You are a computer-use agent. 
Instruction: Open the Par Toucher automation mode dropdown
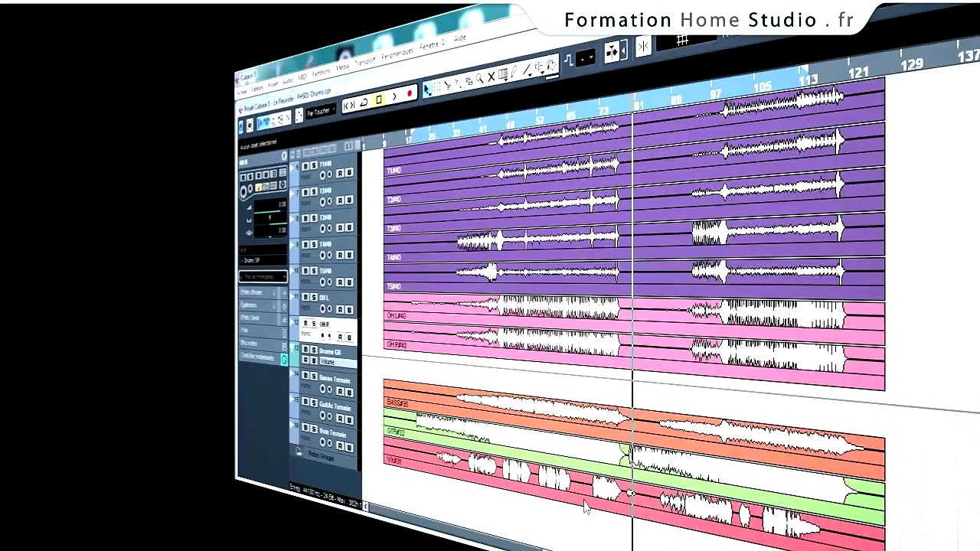[x=321, y=112]
